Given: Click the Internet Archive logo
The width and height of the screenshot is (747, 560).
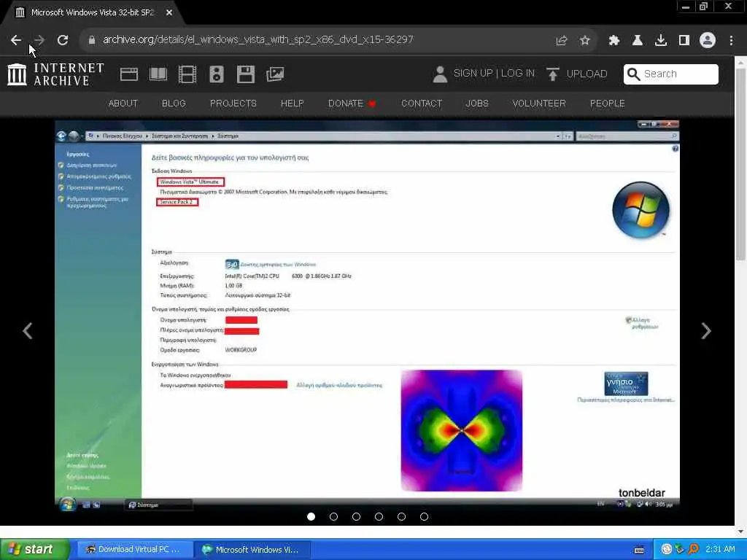Looking at the screenshot, I should pyautogui.click(x=55, y=74).
